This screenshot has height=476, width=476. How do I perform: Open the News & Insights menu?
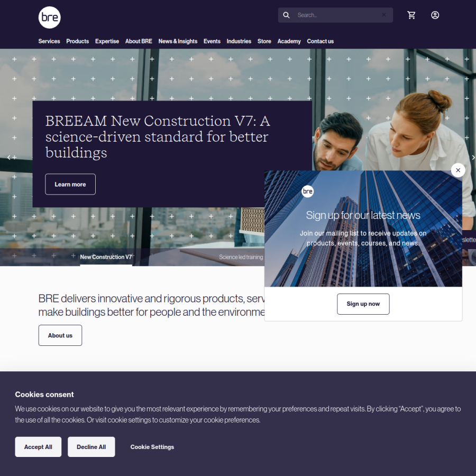pyautogui.click(x=178, y=41)
